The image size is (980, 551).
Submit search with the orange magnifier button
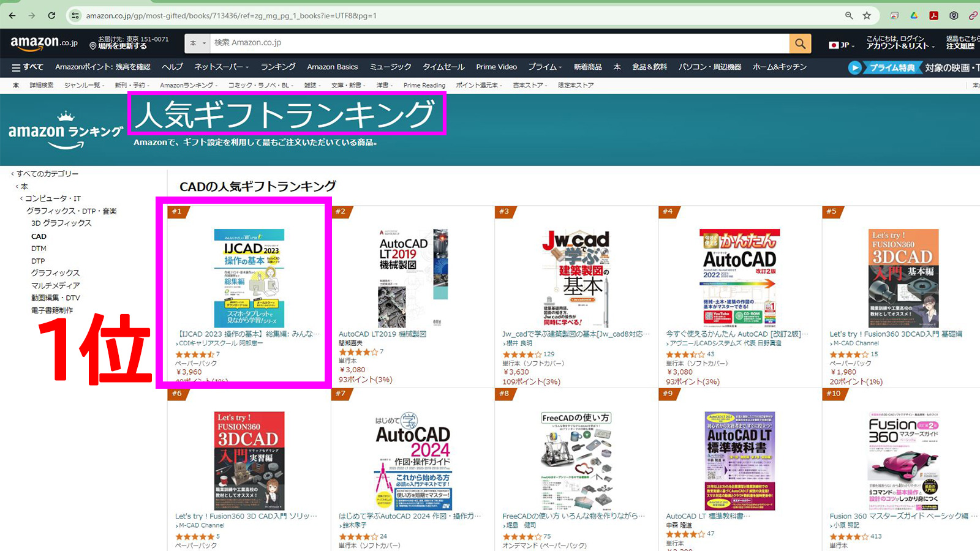point(800,43)
